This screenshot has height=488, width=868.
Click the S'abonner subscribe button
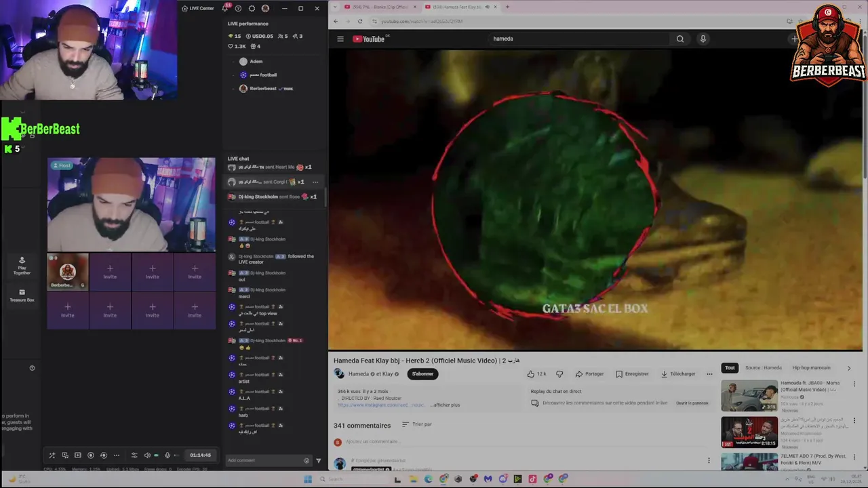point(422,374)
